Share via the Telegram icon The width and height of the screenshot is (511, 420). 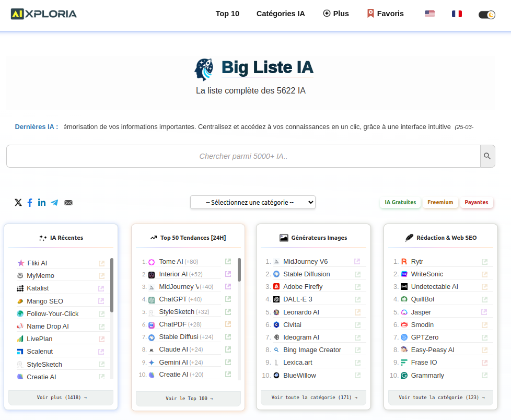coord(54,203)
